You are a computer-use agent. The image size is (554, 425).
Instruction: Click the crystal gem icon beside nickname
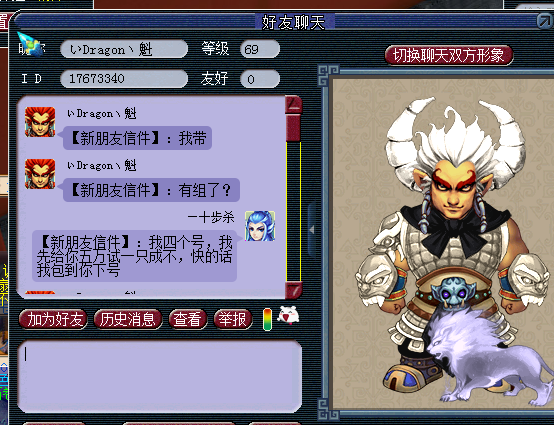point(31,45)
